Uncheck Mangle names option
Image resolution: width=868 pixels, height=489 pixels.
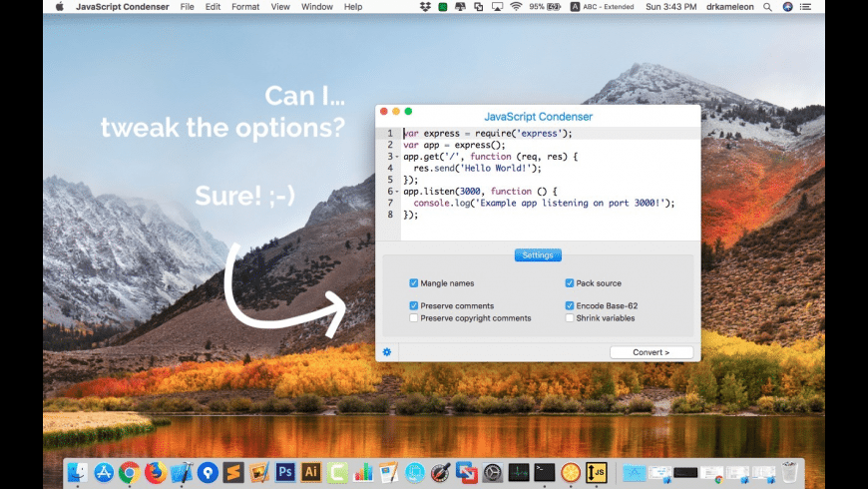(x=413, y=283)
